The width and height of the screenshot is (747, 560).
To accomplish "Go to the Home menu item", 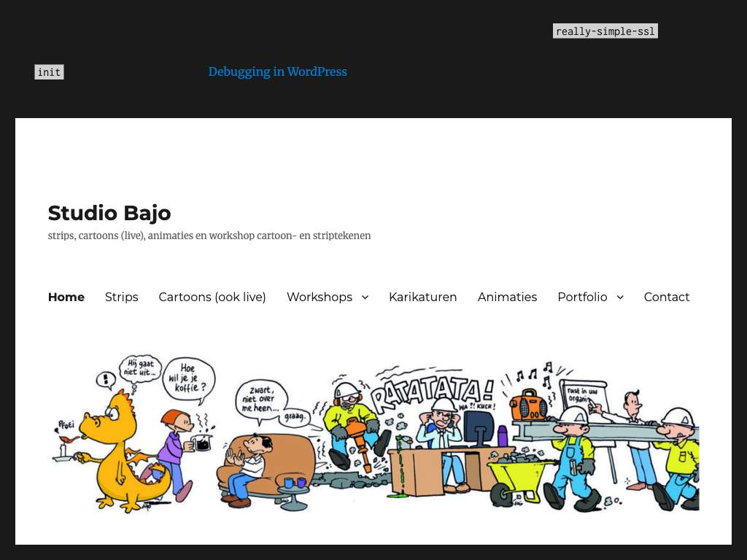I will click(x=66, y=297).
